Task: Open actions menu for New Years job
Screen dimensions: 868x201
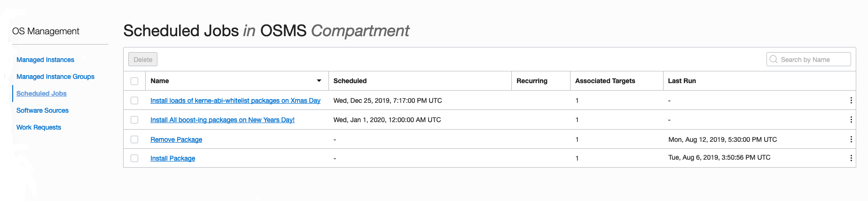Action: (851, 120)
